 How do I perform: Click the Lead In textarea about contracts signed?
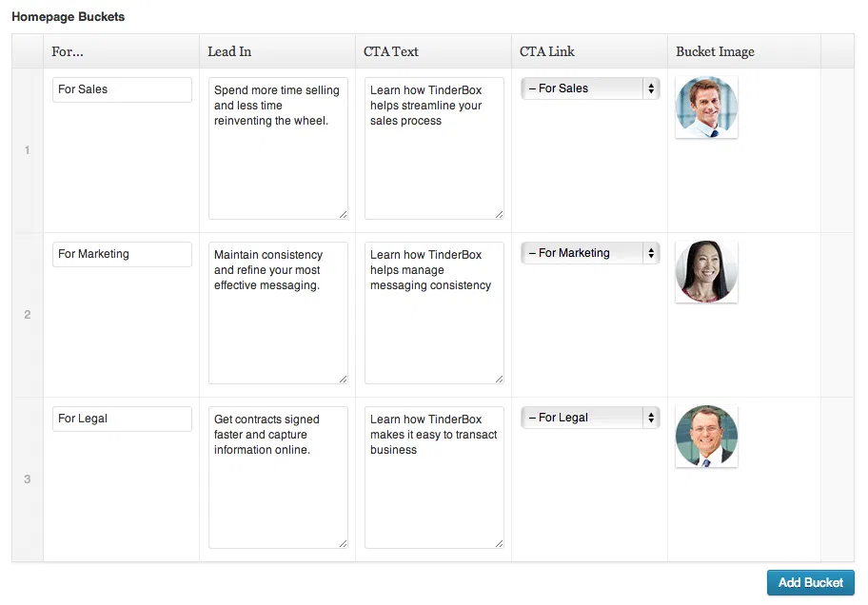(278, 478)
